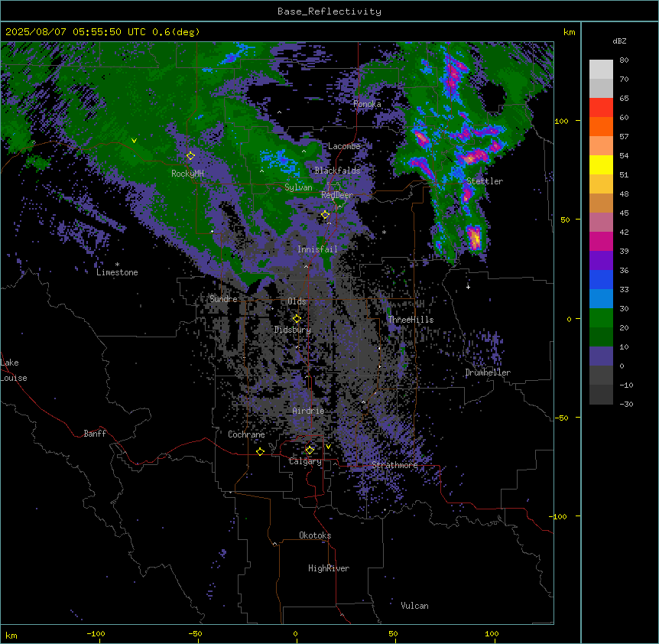
Task: Click the Olds city label
Action: (x=297, y=301)
